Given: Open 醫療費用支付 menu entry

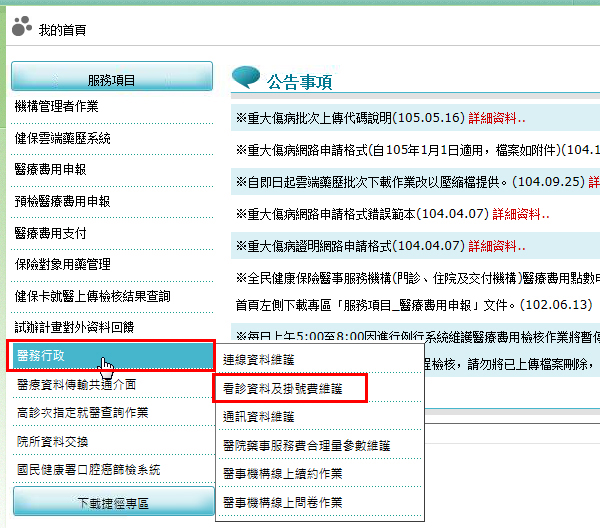Looking at the screenshot, I should [50, 232].
